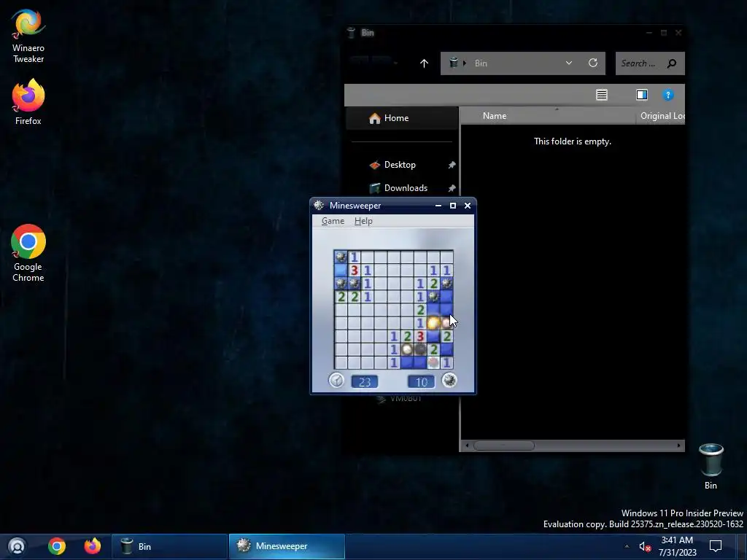Click the breadcrumb arrow before Bin in address bar
Screen dimensions: 747x560
465,63
